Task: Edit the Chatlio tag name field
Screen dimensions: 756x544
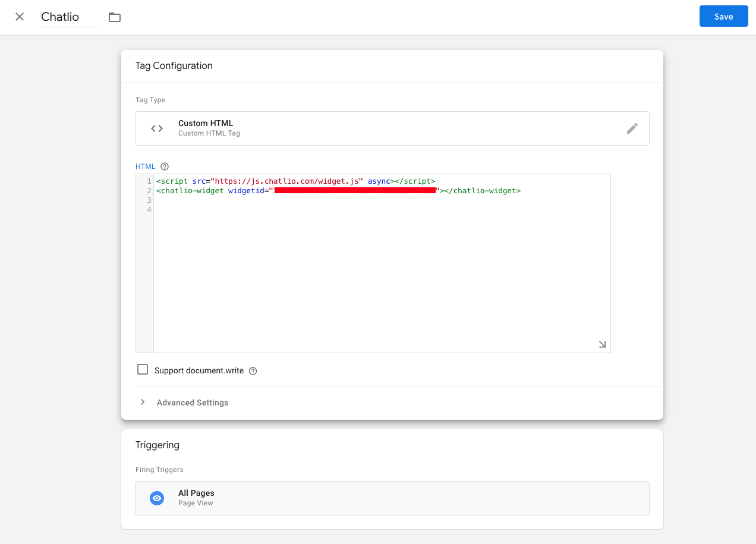Action: point(71,17)
